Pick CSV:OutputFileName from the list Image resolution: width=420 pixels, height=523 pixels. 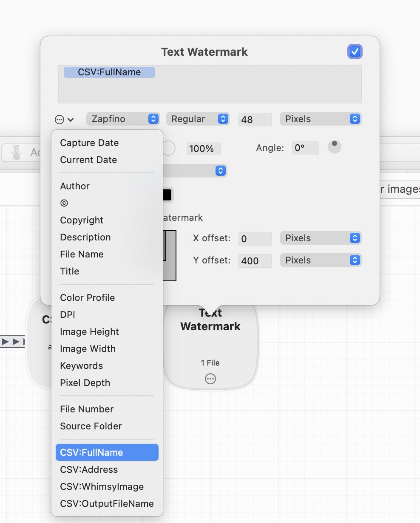click(x=107, y=503)
